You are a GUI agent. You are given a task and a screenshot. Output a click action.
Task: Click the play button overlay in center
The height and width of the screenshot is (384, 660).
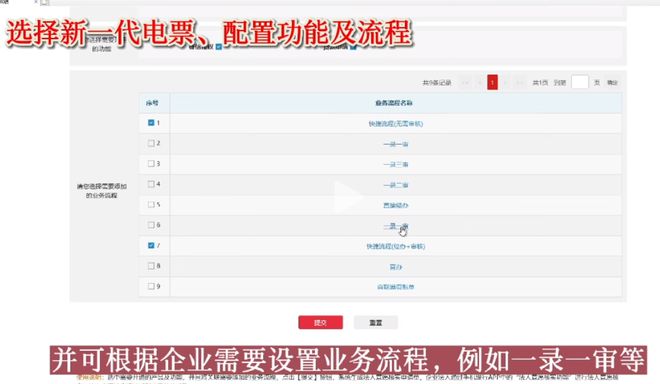tap(347, 197)
